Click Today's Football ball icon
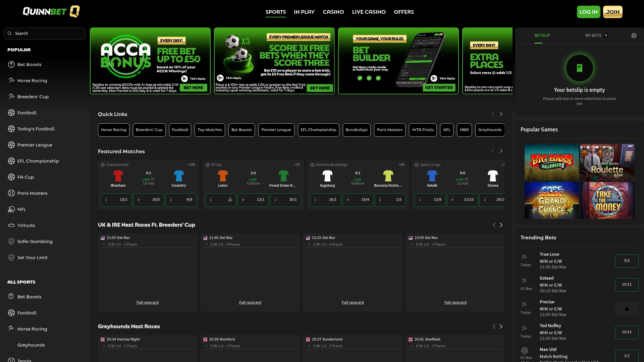The width and height of the screenshot is (644, 362). click(x=11, y=129)
